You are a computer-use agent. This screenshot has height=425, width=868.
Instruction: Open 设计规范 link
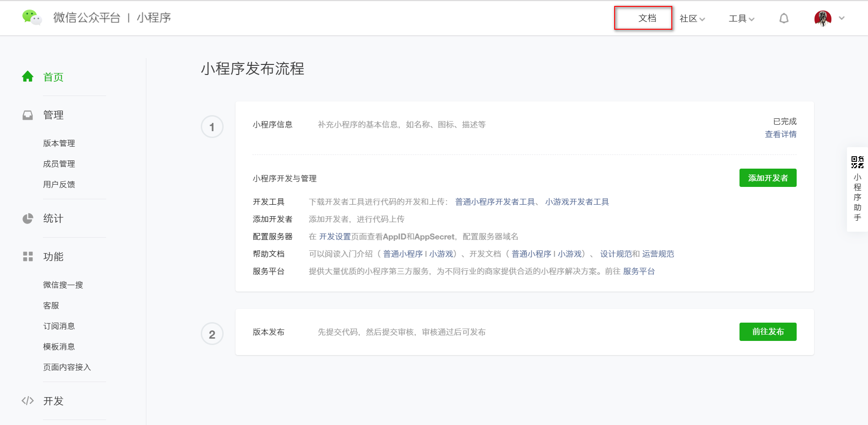[616, 254]
